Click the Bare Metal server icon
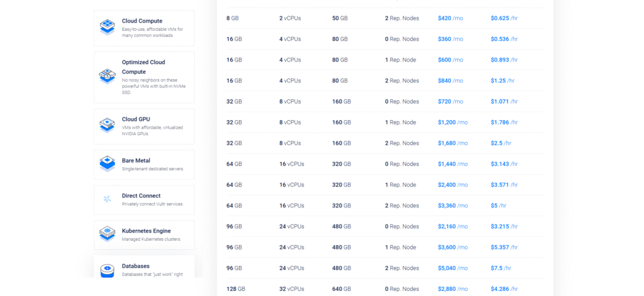Viewport: 644px width, 296px height. pyautogui.click(x=107, y=163)
